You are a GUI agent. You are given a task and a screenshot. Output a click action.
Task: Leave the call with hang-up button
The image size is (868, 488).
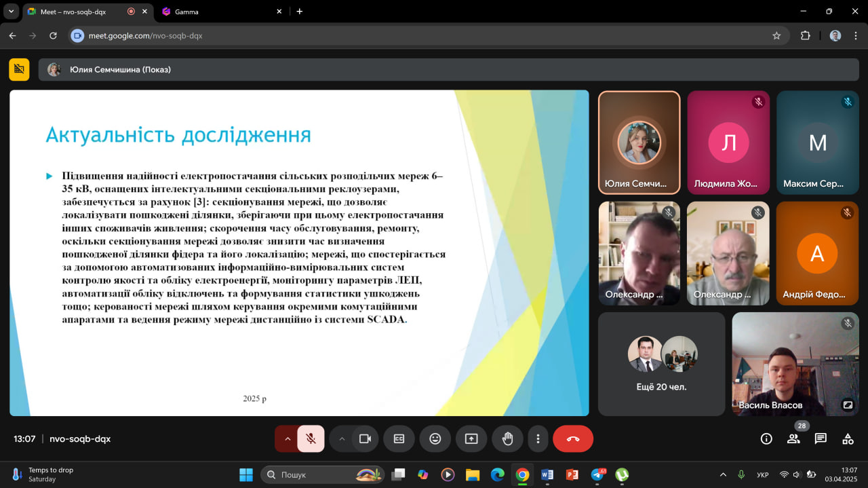pyautogui.click(x=573, y=438)
